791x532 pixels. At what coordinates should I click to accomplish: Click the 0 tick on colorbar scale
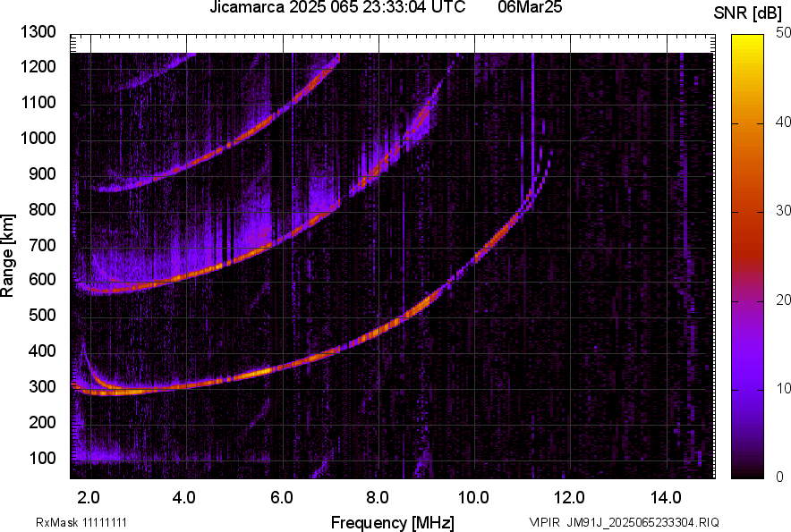tap(780, 477)
